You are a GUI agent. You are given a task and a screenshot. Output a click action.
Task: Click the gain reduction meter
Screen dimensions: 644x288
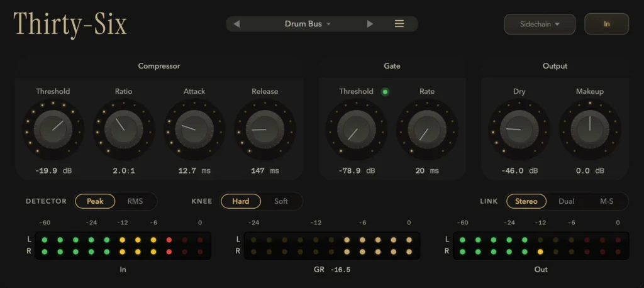coord(332,246)
